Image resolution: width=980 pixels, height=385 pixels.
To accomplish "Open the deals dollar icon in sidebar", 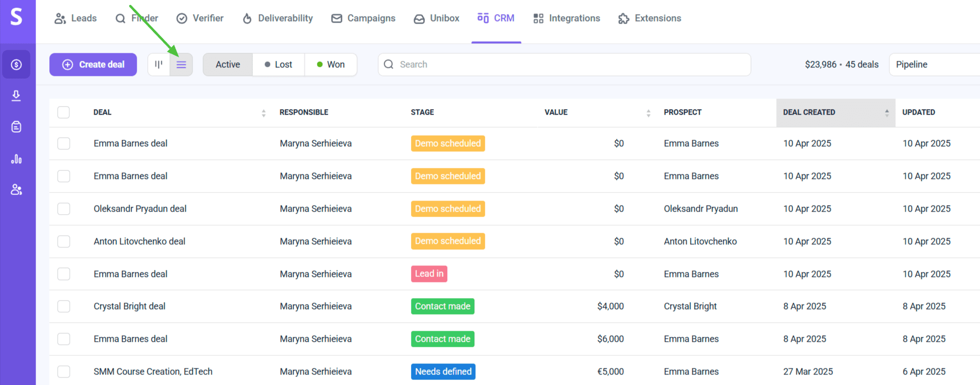I will point(17,64).
